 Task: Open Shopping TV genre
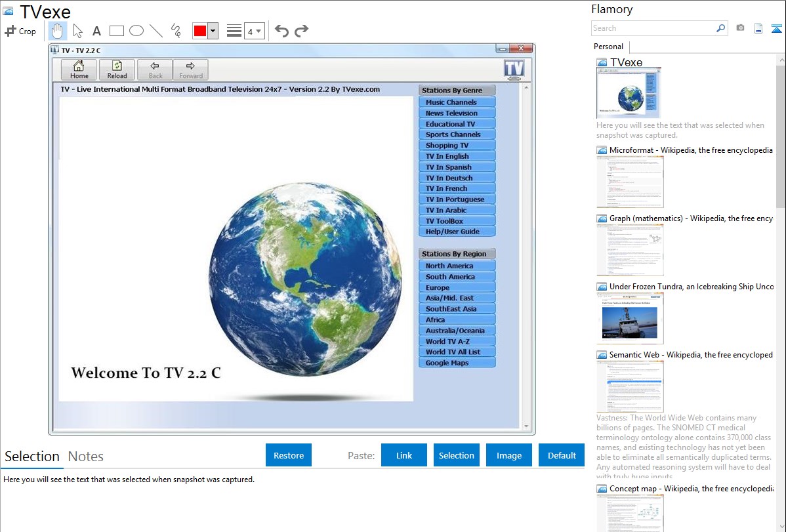tap(457, 146)
